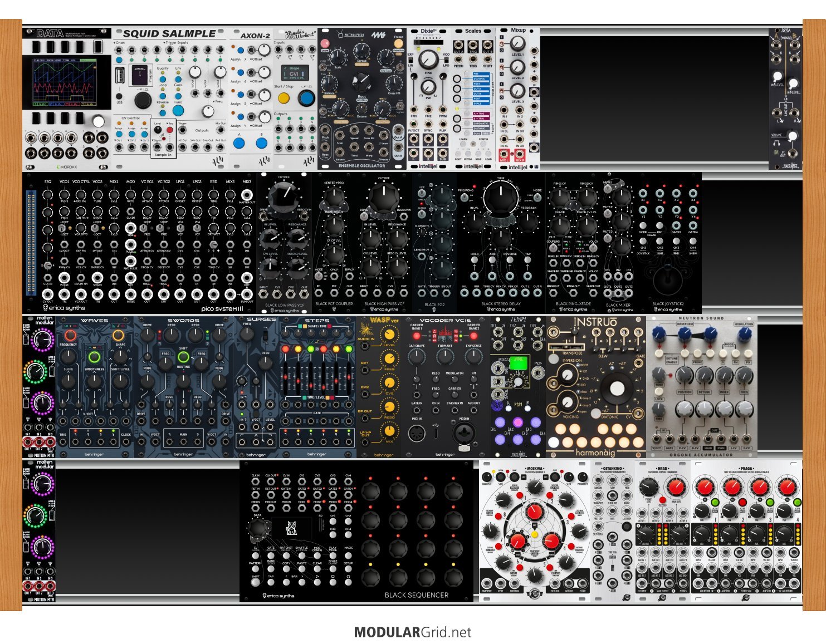Click Squid Salmple's large black encoder knob
Image resolution: width=826 pixels, height=644 pixels.
[x=143, y=100]
